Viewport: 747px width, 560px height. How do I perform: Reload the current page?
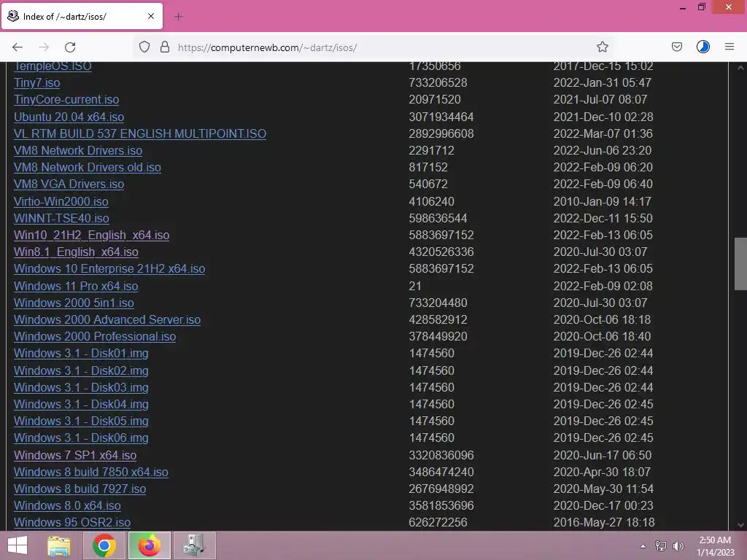[70, 47]
